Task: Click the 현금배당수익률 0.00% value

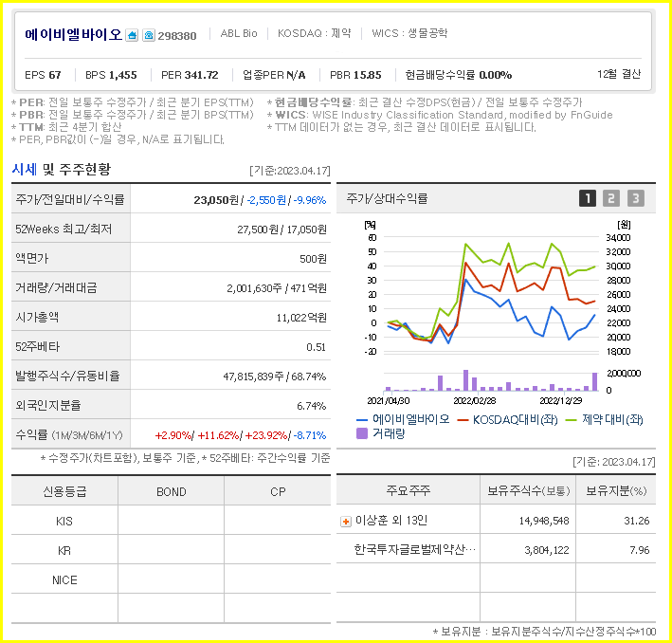Action: [459, 75]
